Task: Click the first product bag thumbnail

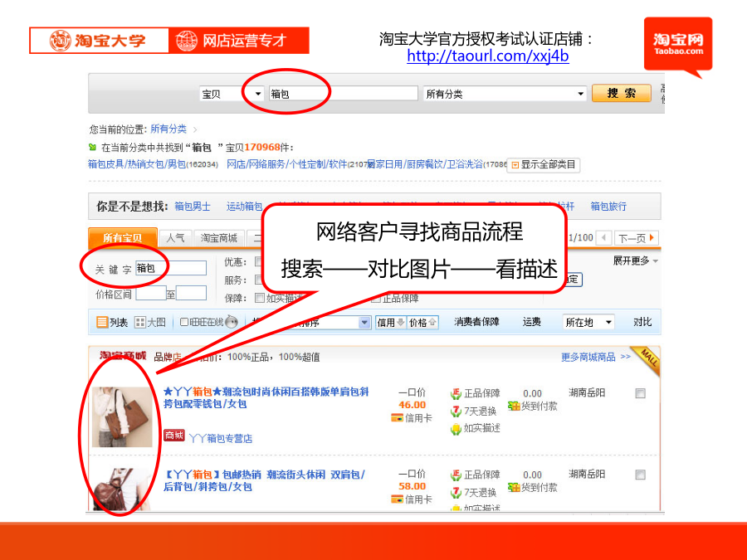Action: coord(122,416)
